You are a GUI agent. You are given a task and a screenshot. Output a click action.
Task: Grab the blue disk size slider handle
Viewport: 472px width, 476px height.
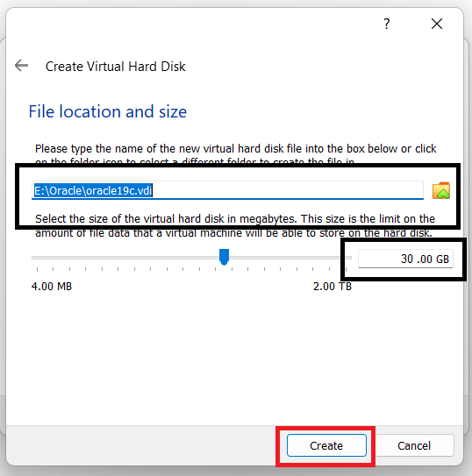tap(224, 257)
